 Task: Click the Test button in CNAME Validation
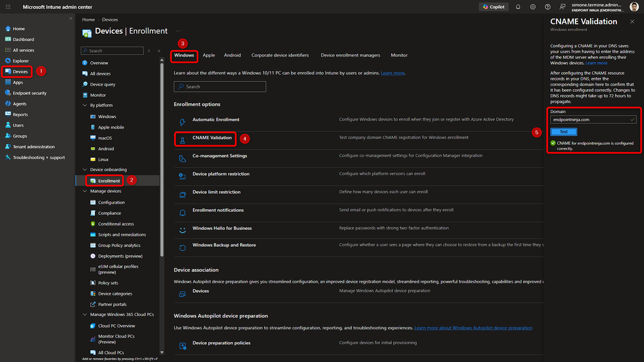[x=563, y=132]
